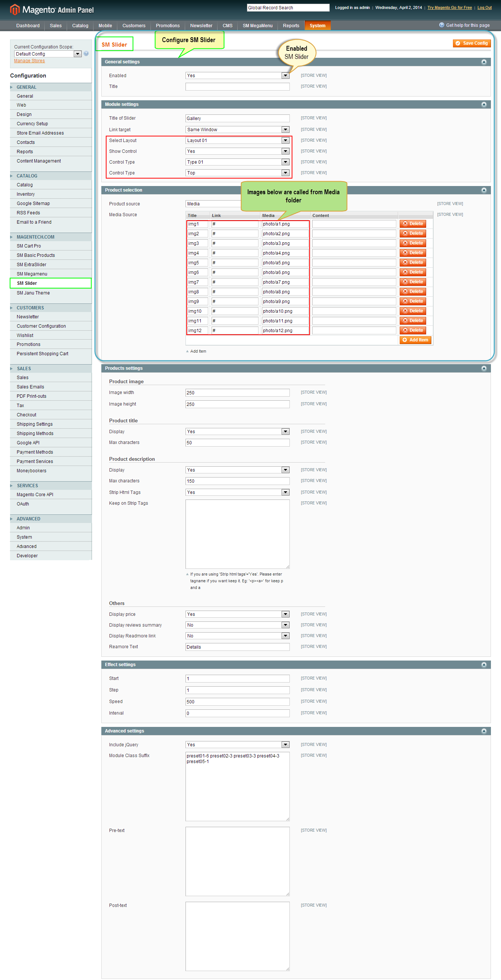This screenshot has height=980, width=501.
Task: Delete the img5 media row
Action: coord(412,262)
